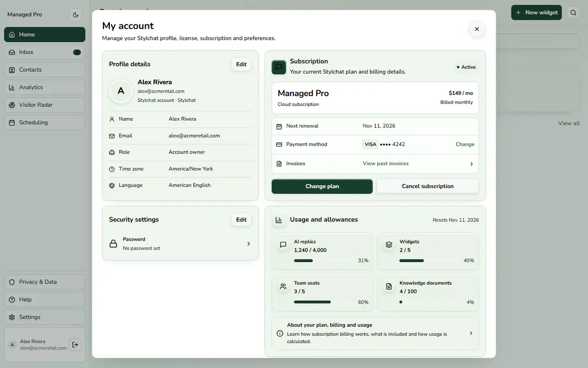Open View past invoices link

coord(385,164)
